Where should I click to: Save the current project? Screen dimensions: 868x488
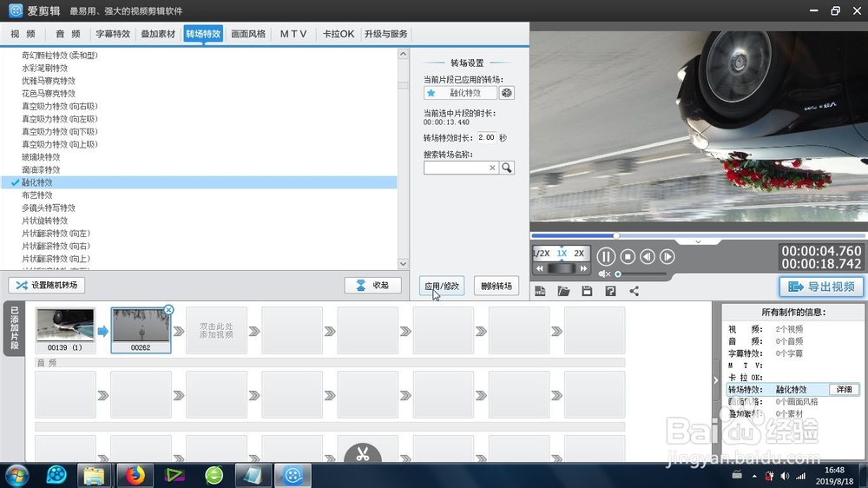tap(588, 291)
